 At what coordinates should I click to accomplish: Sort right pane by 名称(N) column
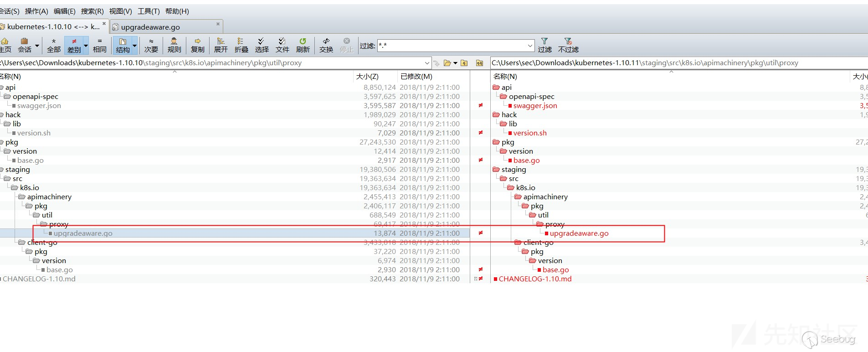[670, 76]
